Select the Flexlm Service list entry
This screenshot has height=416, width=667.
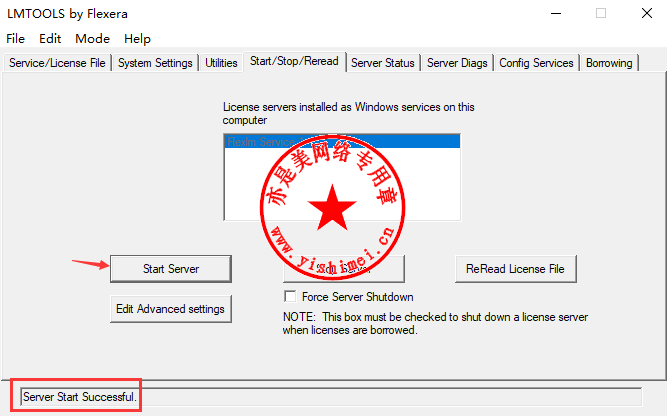pyautogui.click(x=342, y=142)
